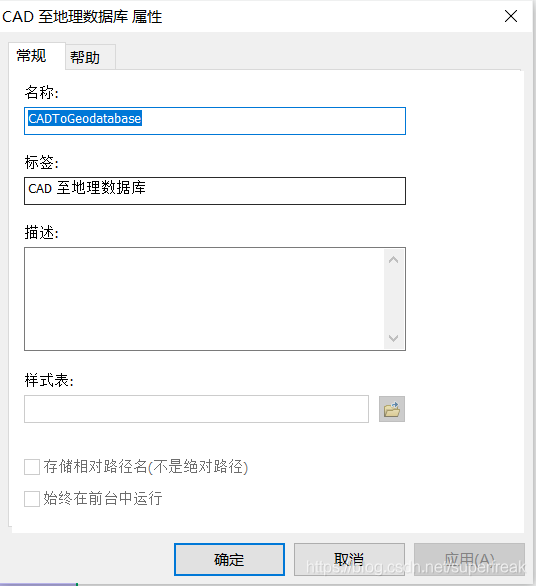The width and height of the screenshot is (536, 586).
Task: Click the 始终在前台中运行 label text
Action: [103, 498]
